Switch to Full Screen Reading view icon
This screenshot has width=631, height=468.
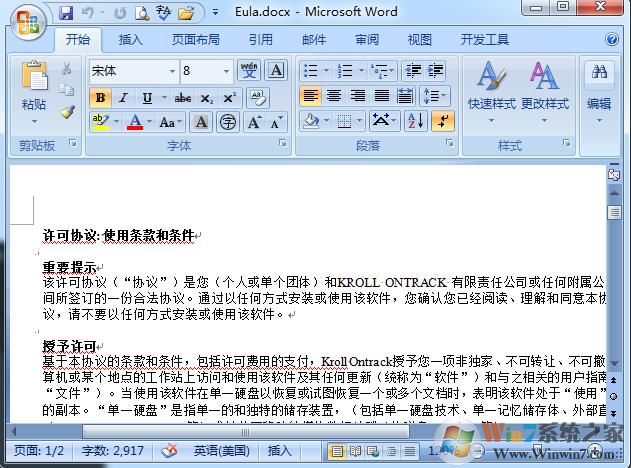[355, 451]
